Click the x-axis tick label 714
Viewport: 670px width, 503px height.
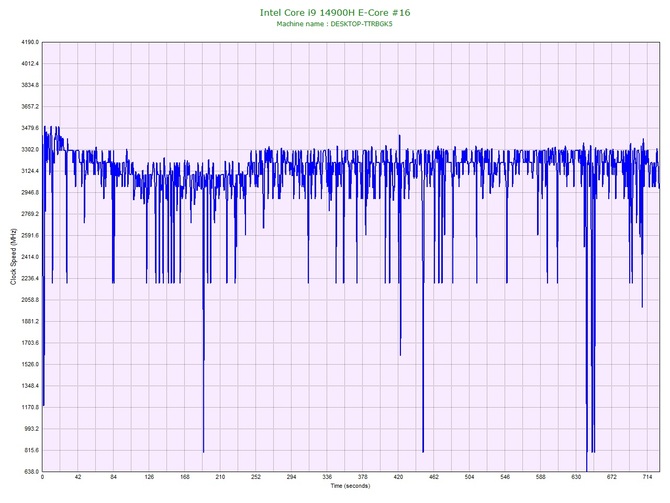click(647, 477)
